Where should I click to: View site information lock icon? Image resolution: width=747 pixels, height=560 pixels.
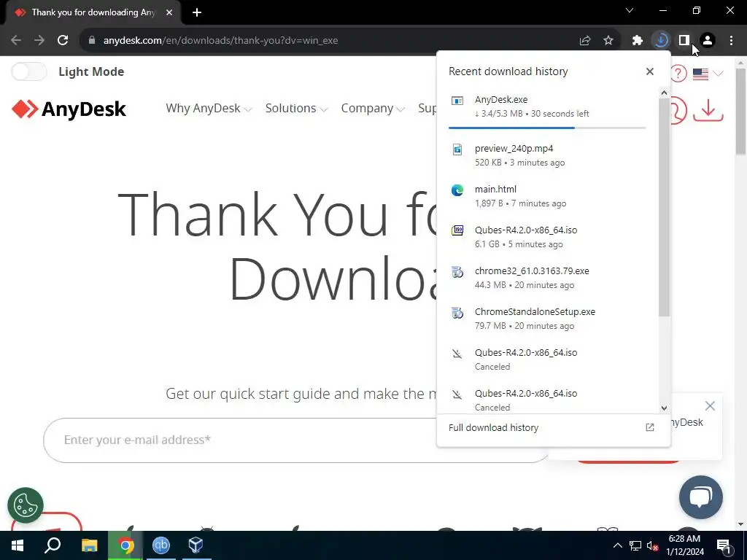click(92, 41)
